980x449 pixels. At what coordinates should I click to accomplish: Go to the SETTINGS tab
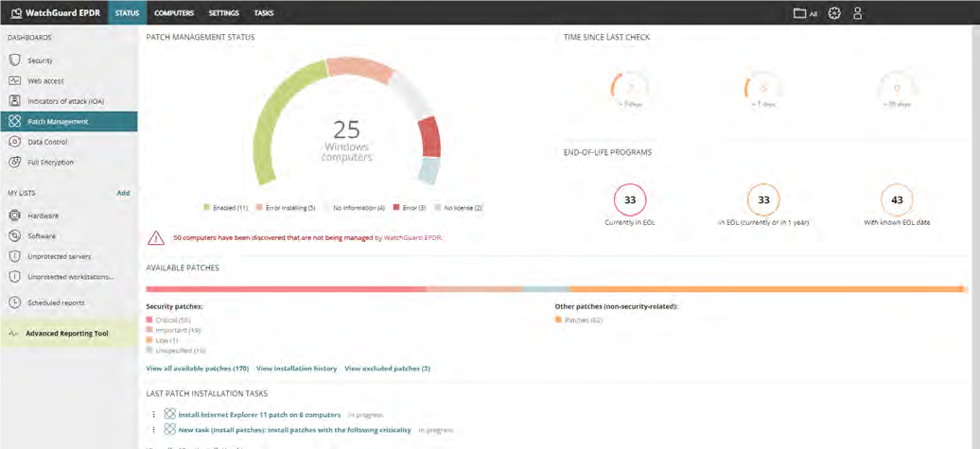point(223,12)
